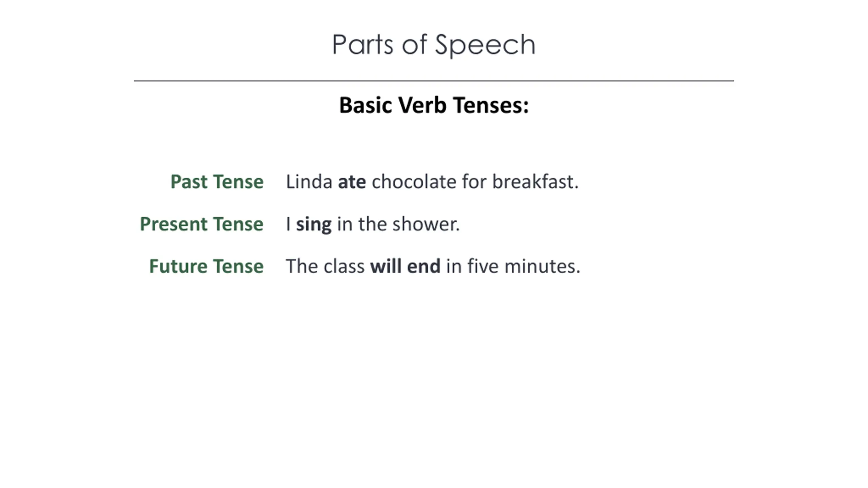This screenshot has height=488, width=868.
Task: Select the word "Basic" in the subheading
Action: pyautogui.click(x=366, y=105)
